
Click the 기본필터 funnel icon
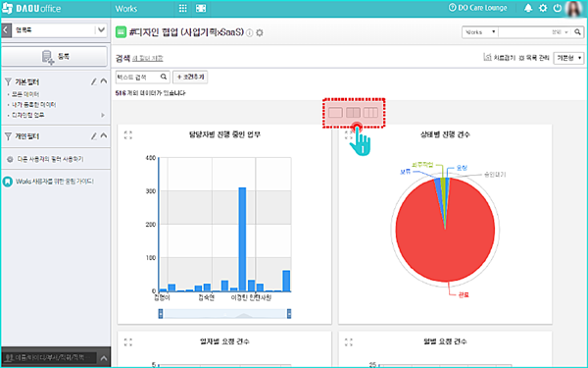pos(8,81)
